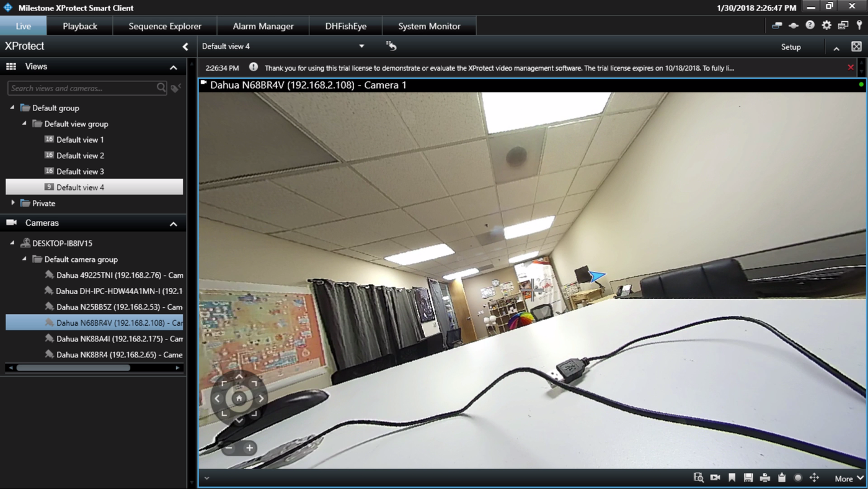
Task: Open the Settings gear icon
Action: [x=826, y=25]
